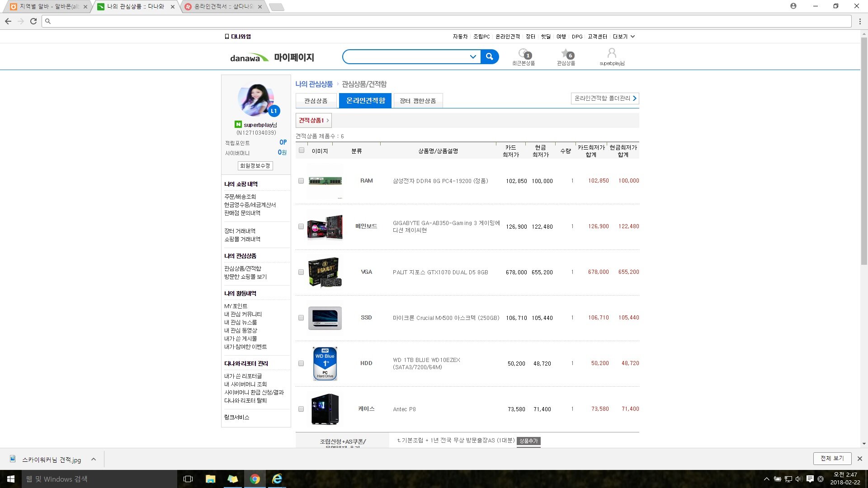
Task: Reload the page with refresh icon
Action: click(x=33, y=21)
